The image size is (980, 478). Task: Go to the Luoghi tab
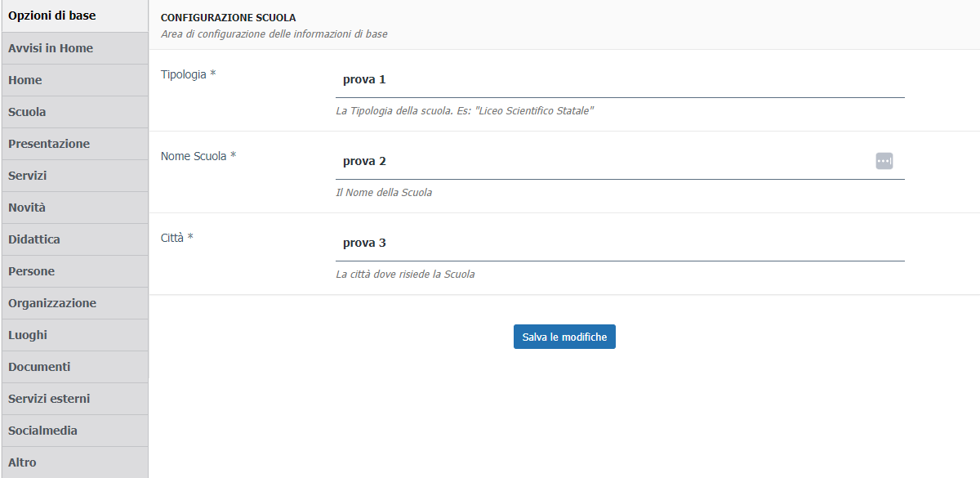coord(74,335)
